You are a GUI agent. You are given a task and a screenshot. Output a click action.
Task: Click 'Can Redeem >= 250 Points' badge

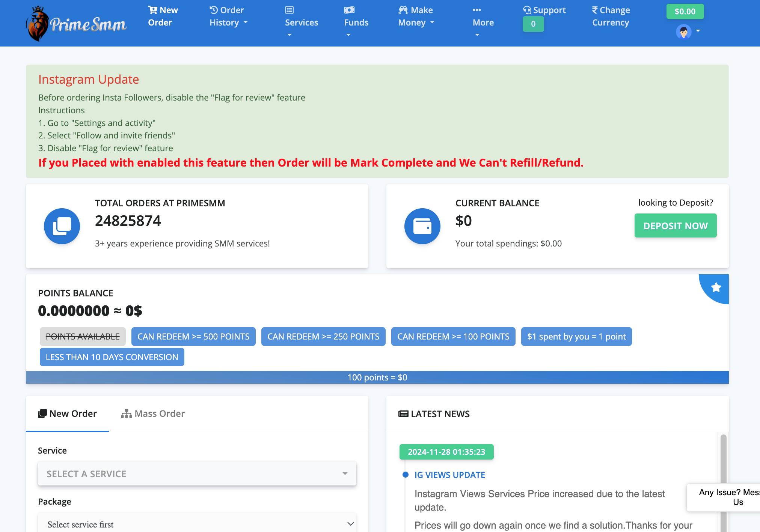click(323, 337)
